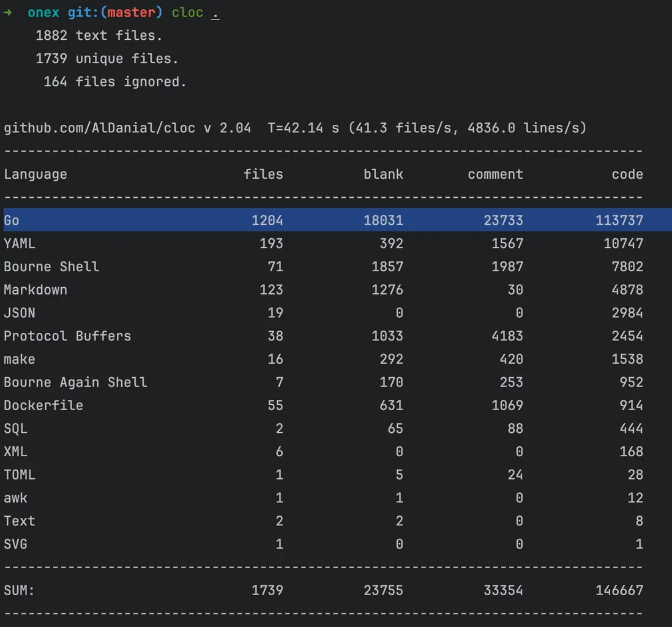Click the 'master' branch name in prompt
Image resolution: width=672 pixels, height=627 pixels.
click(131, 13)
